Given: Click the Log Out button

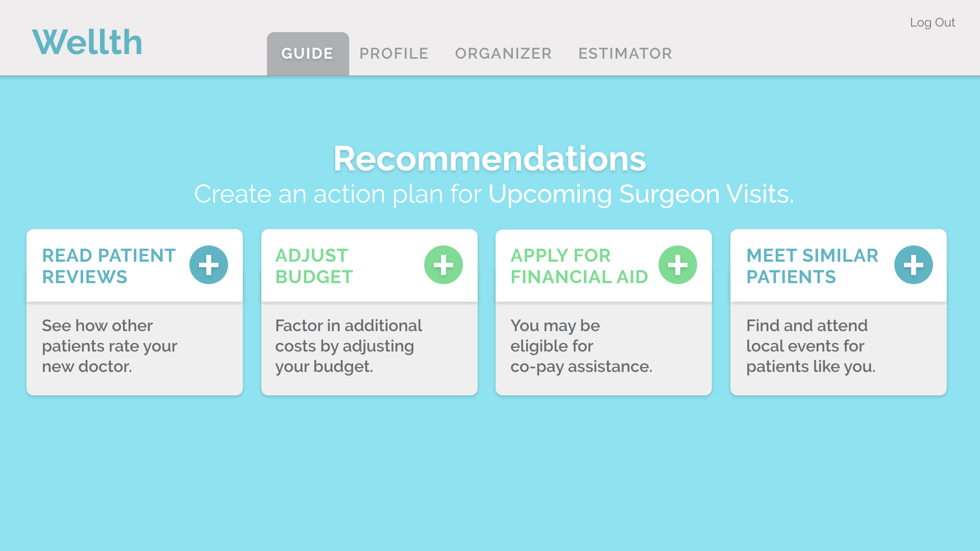Looking at the screenshot, I should (932, 22).
